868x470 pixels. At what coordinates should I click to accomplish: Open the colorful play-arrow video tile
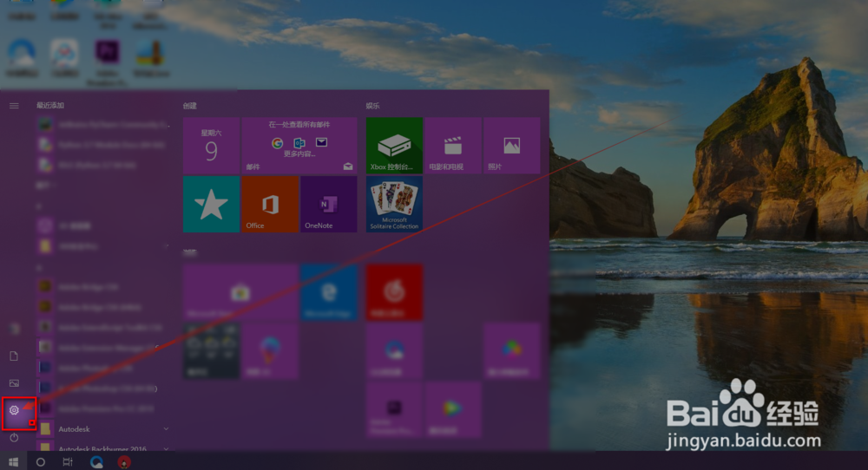click(453, 409)
